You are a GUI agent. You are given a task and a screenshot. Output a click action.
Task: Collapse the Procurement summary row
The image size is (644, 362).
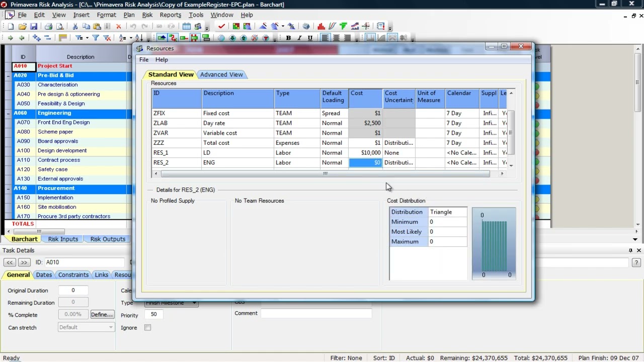[8, 189]
